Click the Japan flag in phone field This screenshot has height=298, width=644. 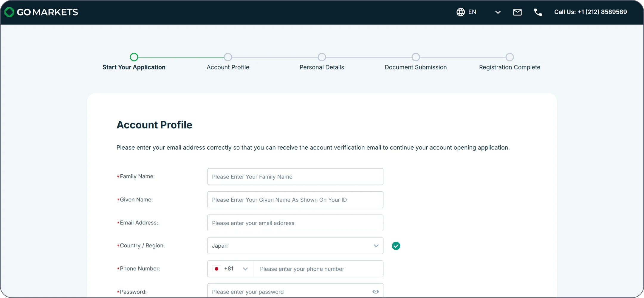216,269
